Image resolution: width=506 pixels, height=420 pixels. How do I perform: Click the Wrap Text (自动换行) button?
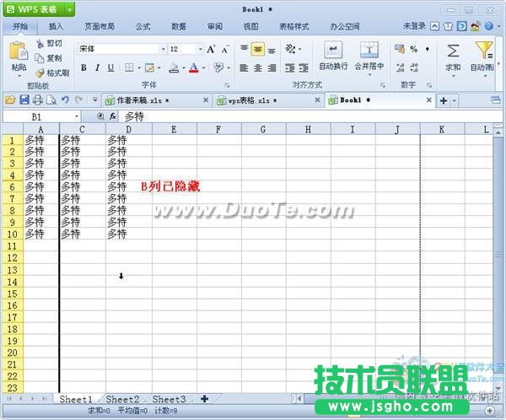click(333, 55)
